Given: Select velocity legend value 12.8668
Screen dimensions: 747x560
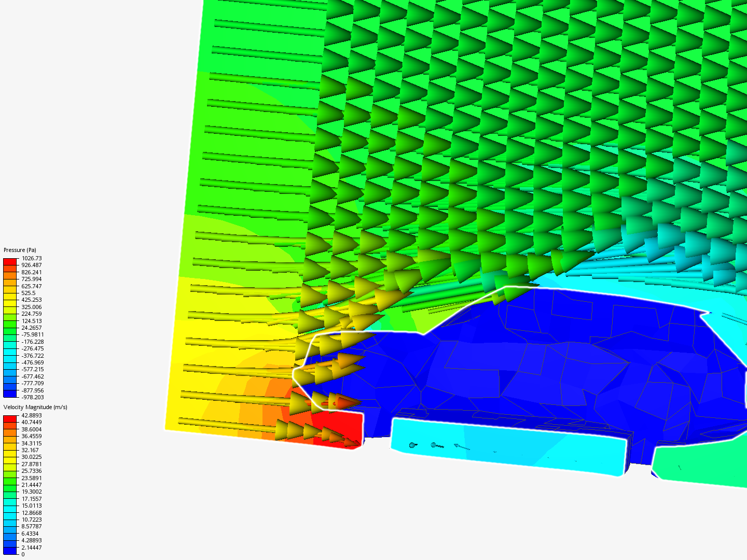Looking at the screenshot, I should (32, 513).
